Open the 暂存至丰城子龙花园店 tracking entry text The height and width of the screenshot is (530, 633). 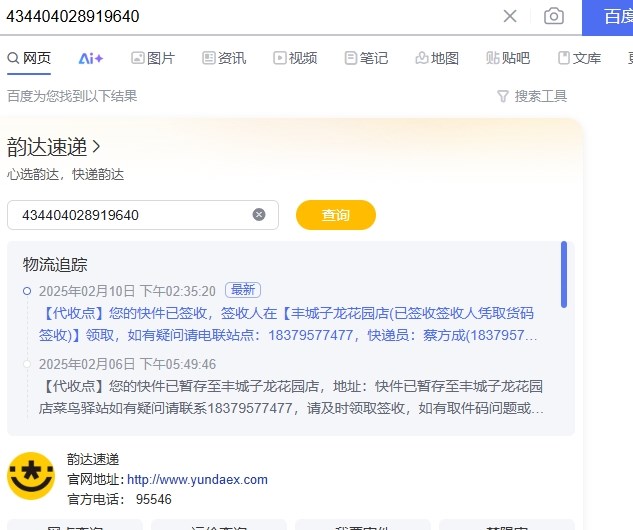tap(291, 397)
